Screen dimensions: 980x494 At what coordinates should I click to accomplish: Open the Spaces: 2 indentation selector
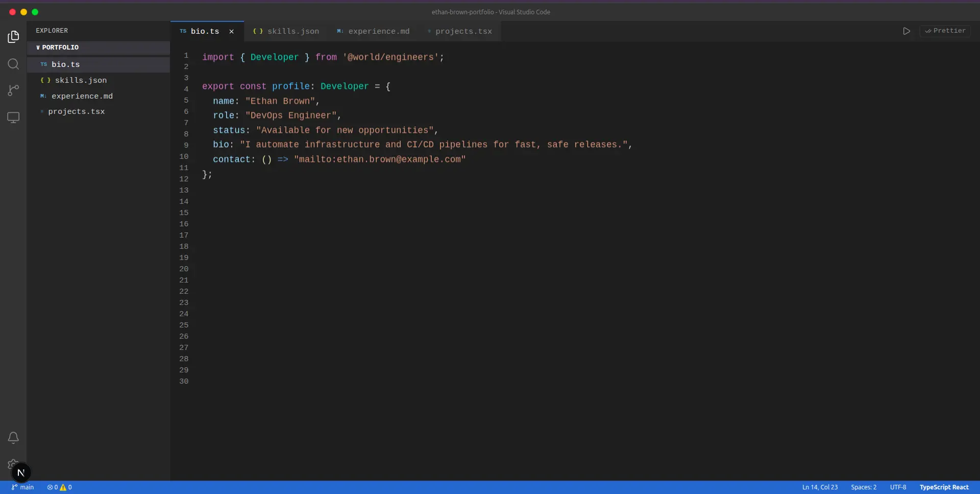(863, 487)
